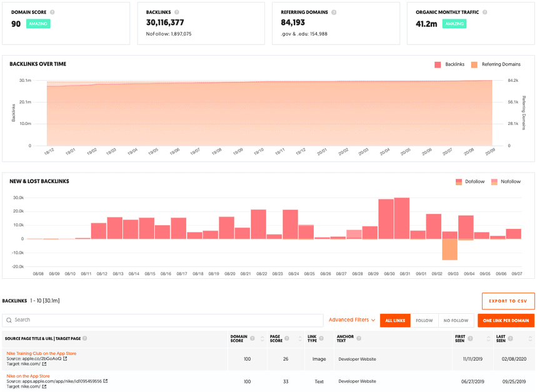537x392 pixels.
Task: Click the Referring Domains info icon
Action: tap(334, 12)
